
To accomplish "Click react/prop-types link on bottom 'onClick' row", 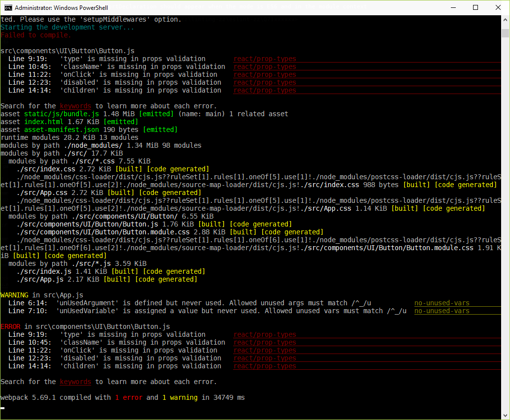I will coord(265,350).
